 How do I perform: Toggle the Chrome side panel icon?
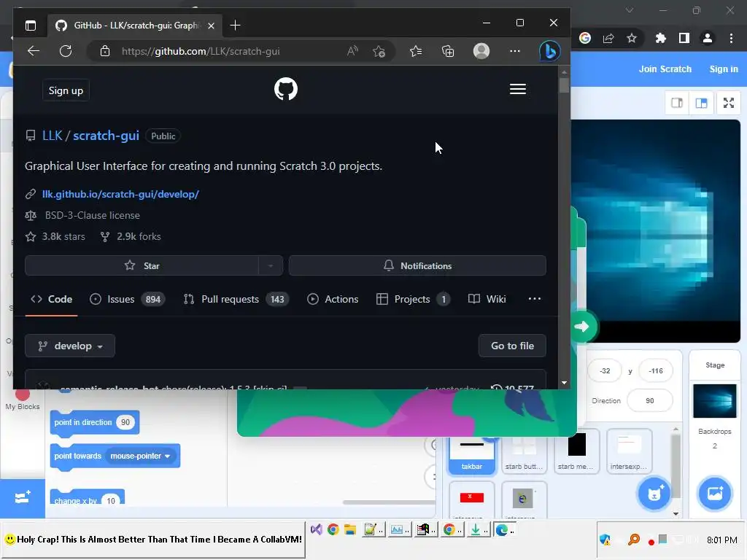(684, 38)
